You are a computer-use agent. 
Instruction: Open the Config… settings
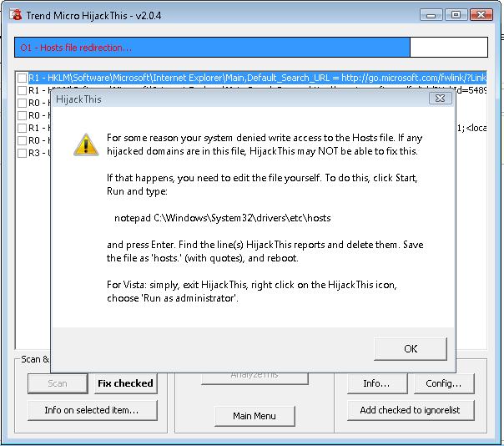[444, 383]
